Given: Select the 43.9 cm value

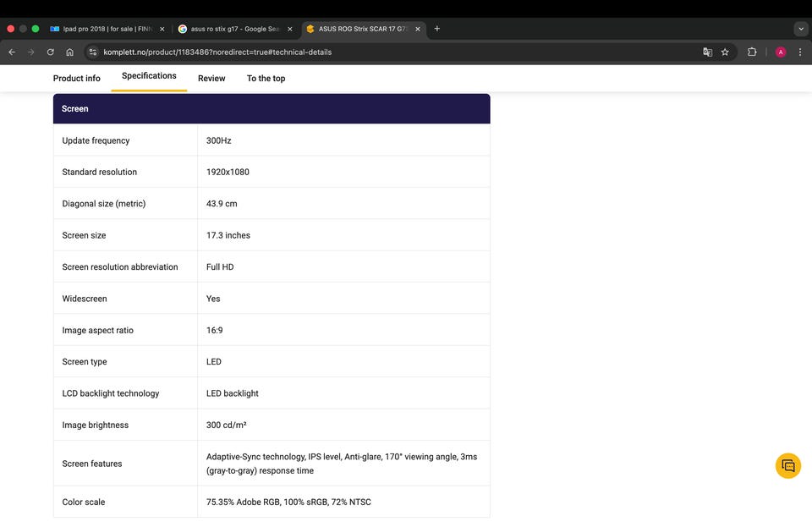Looking at the screenshot, I should pyautogui.click(x=222, y=204).
